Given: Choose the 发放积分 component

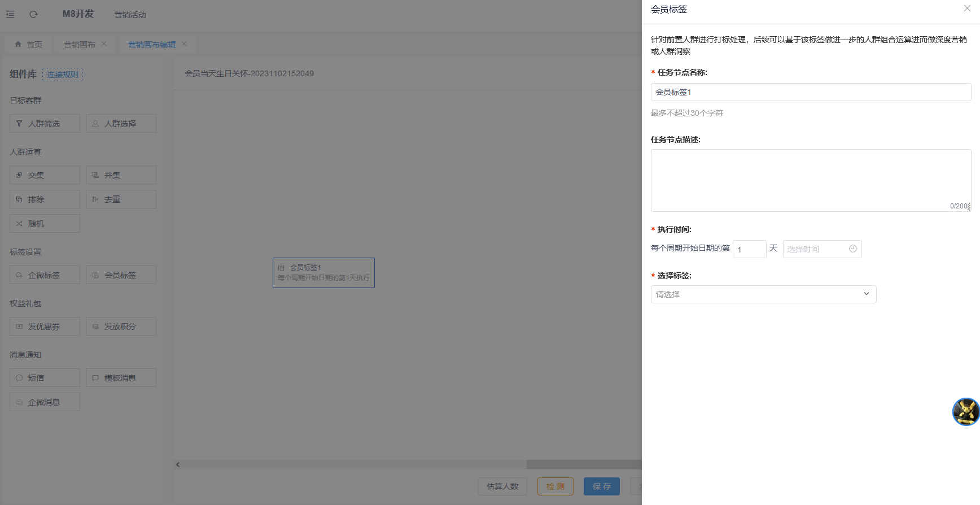Looking at the screenshot, I should point(121,326).
